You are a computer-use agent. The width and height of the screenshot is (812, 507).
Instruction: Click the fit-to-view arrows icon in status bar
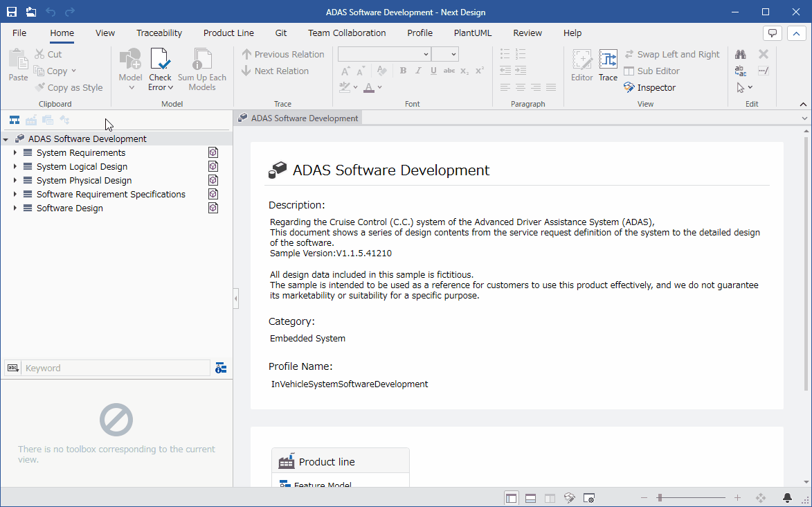point(761,498)
